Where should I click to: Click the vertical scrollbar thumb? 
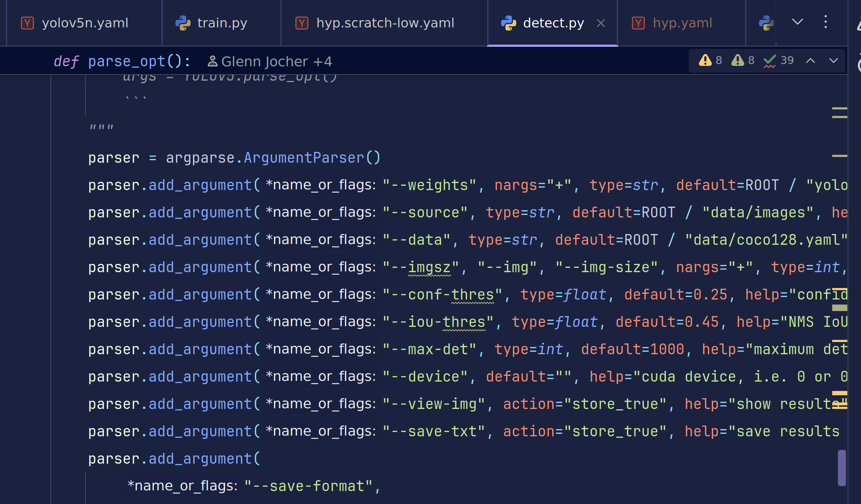(x=842, y=468)
